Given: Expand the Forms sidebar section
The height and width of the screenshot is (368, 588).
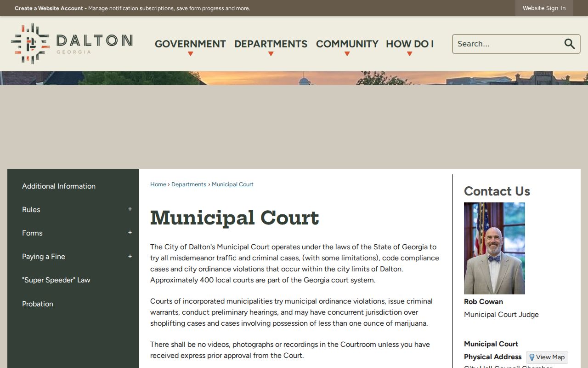Looking at the screenshot, I should pyautogui.click(x=130, y=233).
